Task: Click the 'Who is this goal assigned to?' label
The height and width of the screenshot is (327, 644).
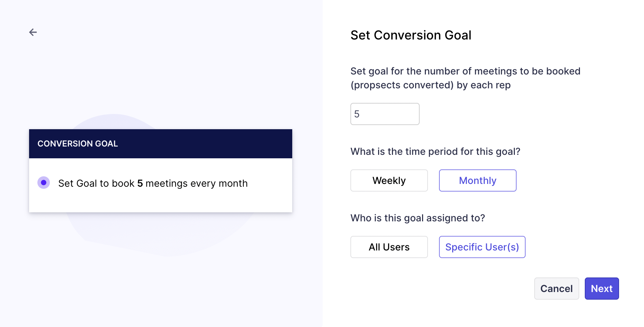Action: click(418, 218)
